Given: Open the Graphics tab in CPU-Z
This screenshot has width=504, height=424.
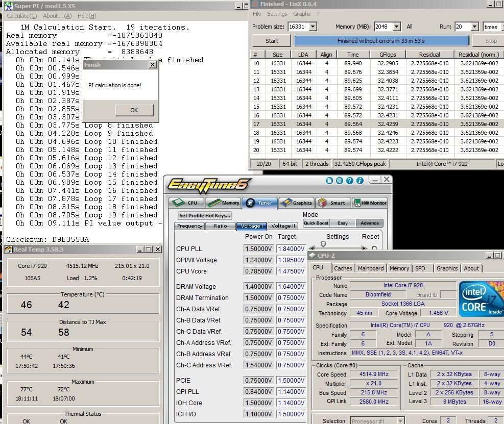Looking at the screenshot, I should (x=447, y=268).
